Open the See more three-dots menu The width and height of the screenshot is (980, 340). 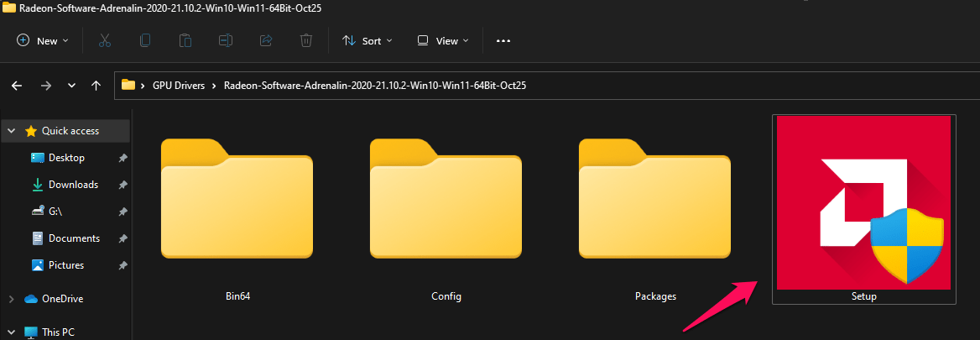tap(503, 40)
